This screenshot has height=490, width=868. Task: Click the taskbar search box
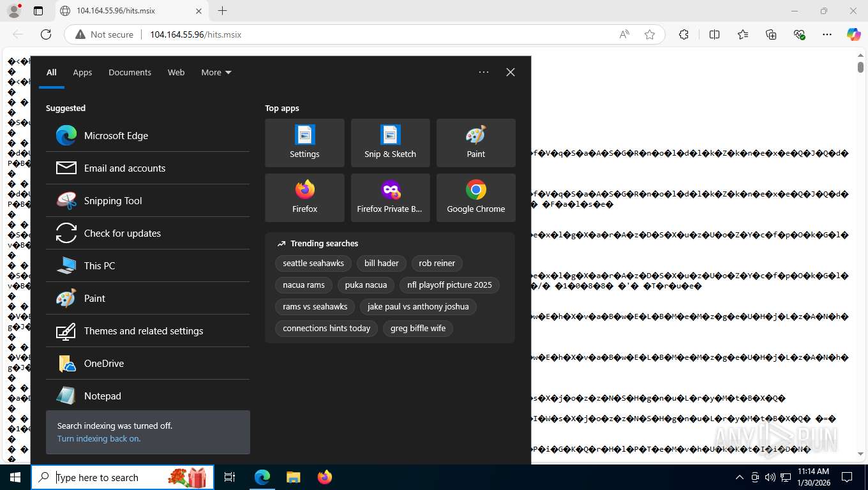pyautogui.click(x=123, y=477)
